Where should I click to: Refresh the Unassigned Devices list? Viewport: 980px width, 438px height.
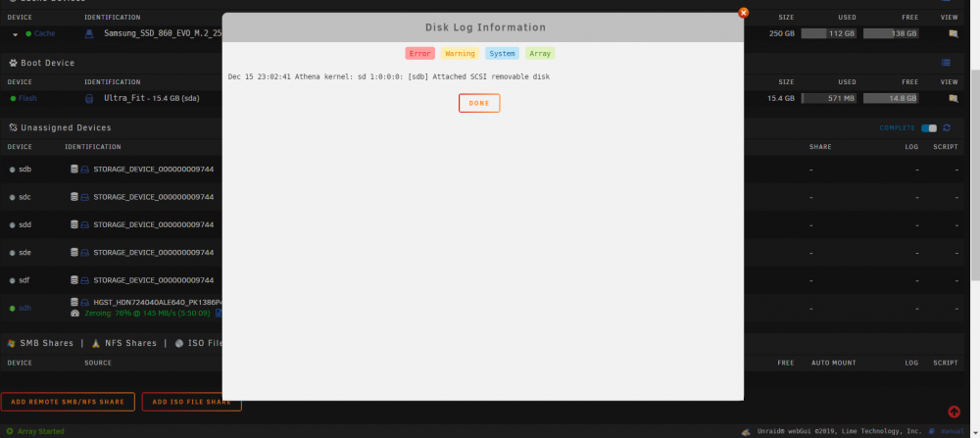(947, 128)
